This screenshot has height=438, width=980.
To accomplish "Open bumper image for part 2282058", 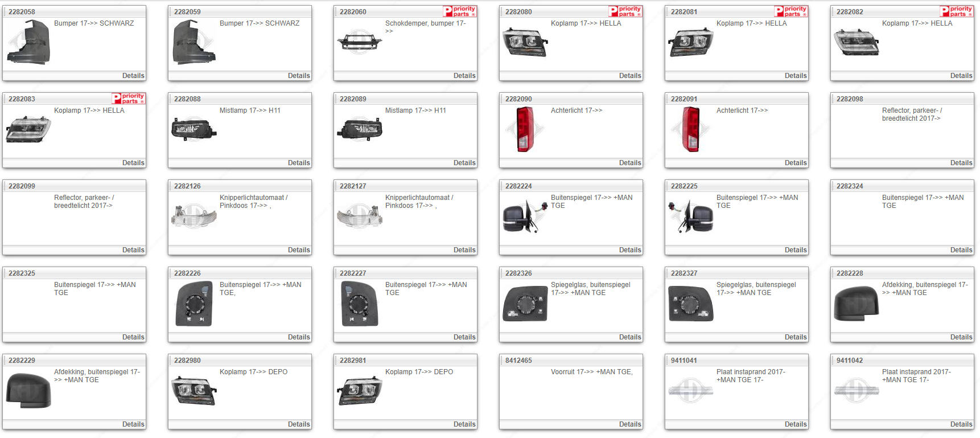I will click(x=28, y=42).
